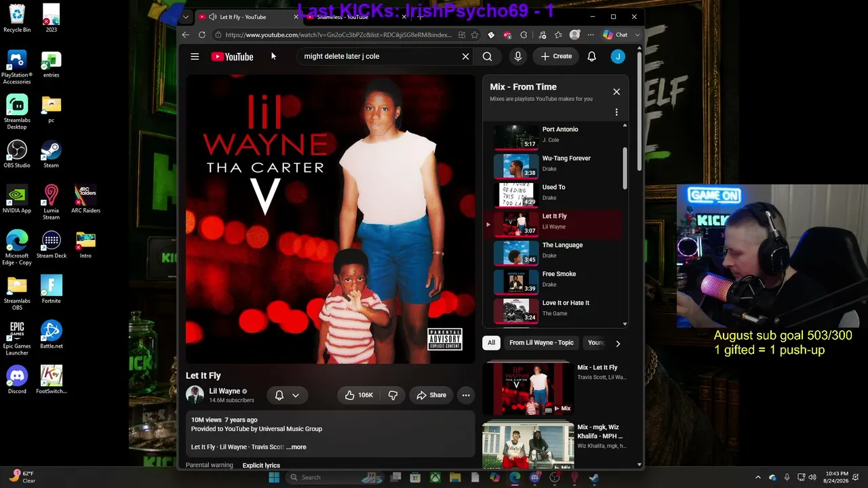Open the browser tab search dropdown

(x=186, y=17)
